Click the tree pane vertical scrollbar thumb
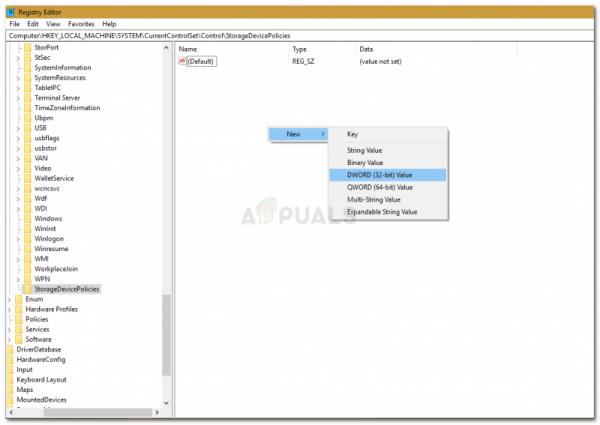Viewport: 600px width, 425px height. 166,335
